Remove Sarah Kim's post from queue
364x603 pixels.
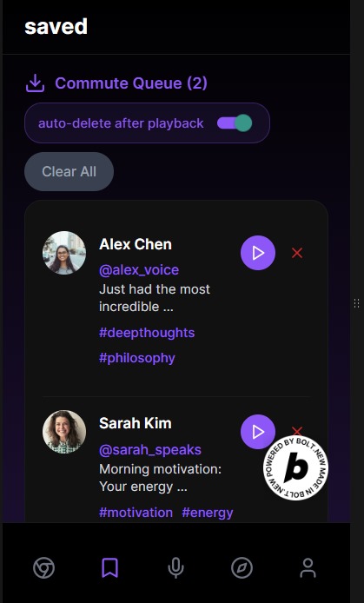[x=297, y=431]
